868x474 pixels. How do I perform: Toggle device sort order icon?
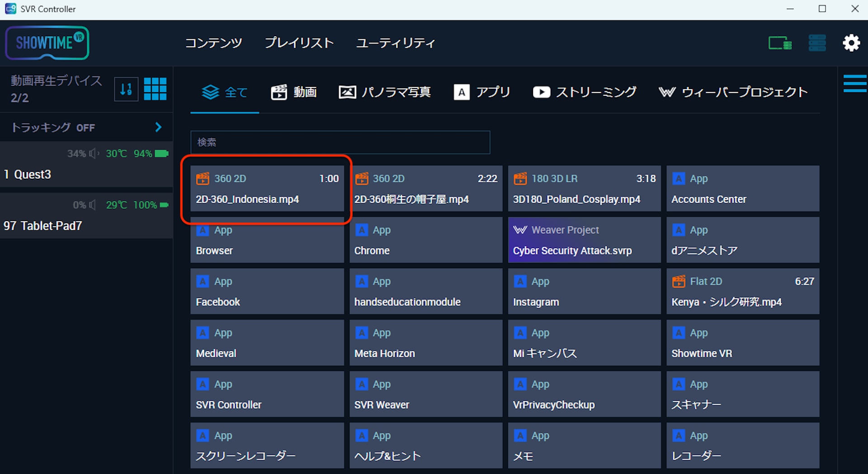point(126,89)
